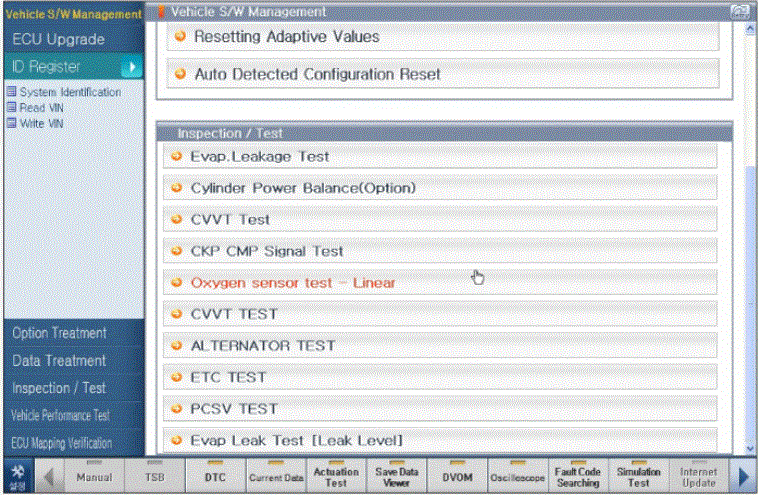758x495 pixels.
Task: Run the Oxygen sensor test - Linear
Action: click(x=293, y=283)
